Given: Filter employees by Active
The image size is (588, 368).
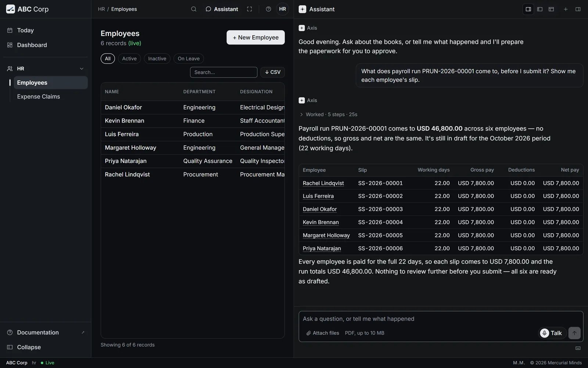Looking at the screenshot, I should (129, 59).
